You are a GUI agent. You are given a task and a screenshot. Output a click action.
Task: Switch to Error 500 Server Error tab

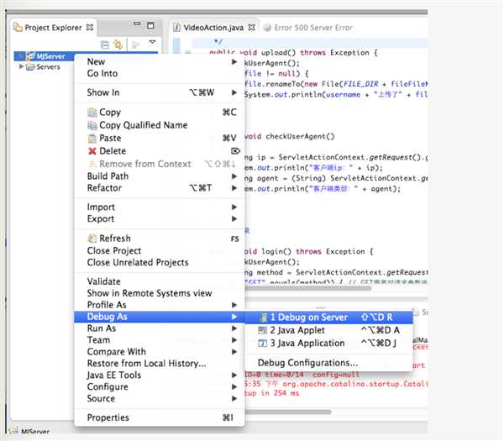tap(308, 28)
